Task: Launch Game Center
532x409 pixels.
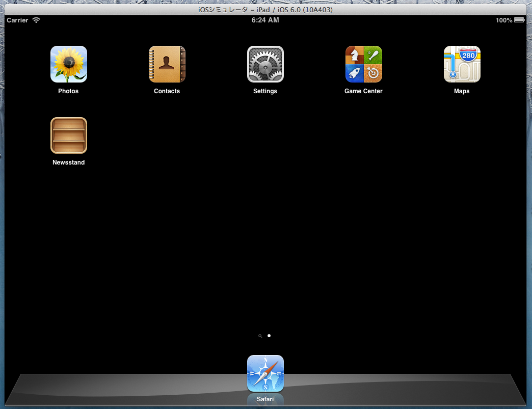Action: point(364,64)
